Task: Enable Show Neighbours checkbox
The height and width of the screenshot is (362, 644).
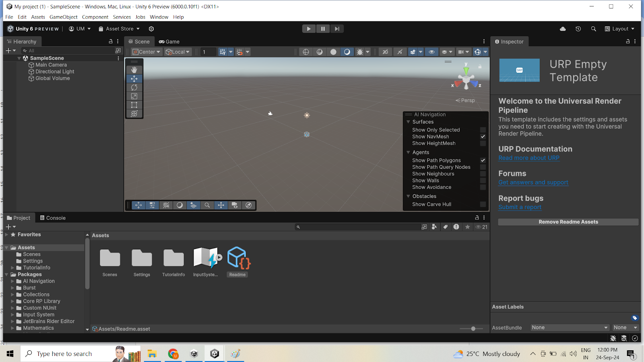Action: coord(483,174)
